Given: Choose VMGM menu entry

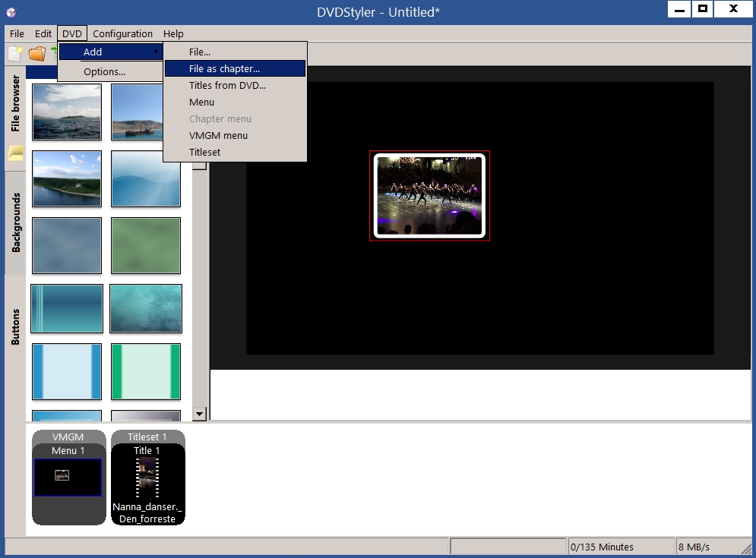Looking at the screenshot, I should (x=235, y=135).
